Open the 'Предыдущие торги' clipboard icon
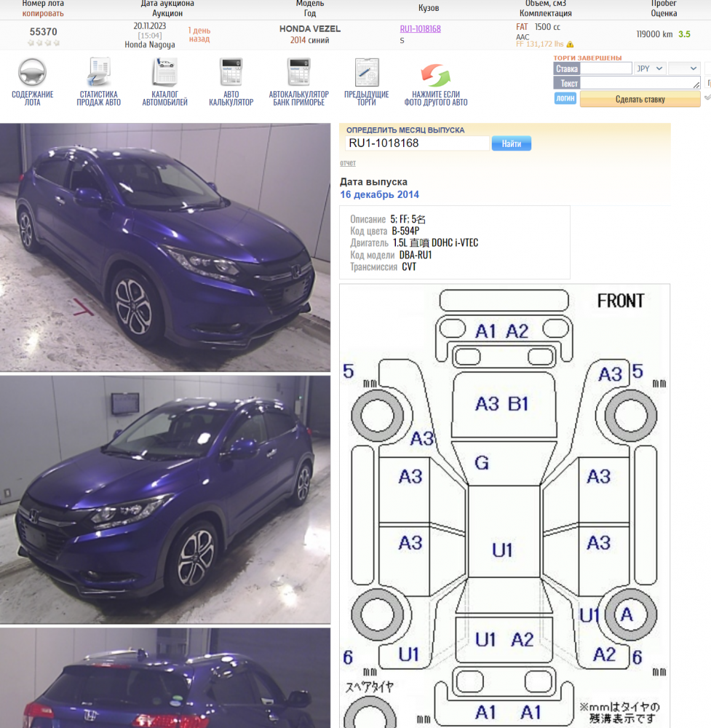 click(366, 74)
